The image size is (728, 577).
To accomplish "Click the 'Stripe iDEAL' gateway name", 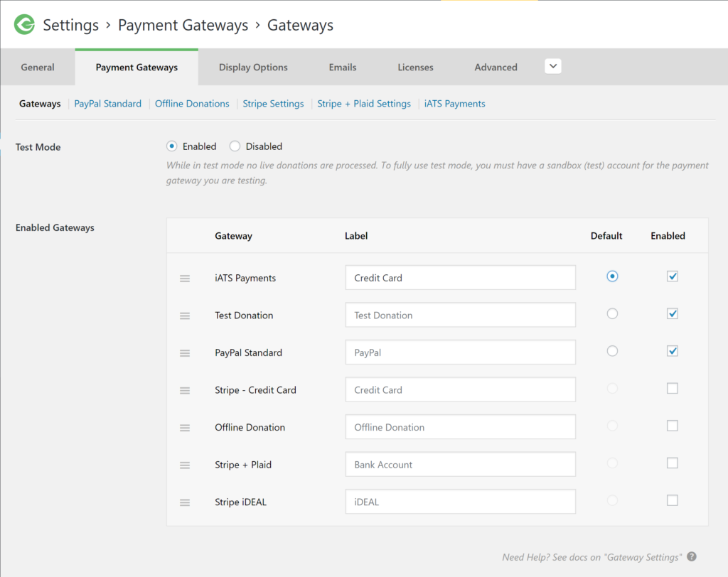I will click(240, 502).
